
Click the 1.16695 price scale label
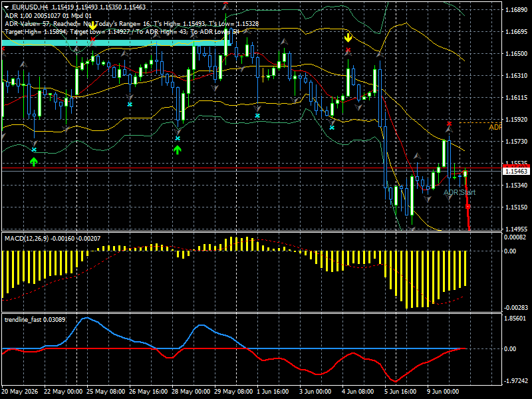[x=517, y=31]
